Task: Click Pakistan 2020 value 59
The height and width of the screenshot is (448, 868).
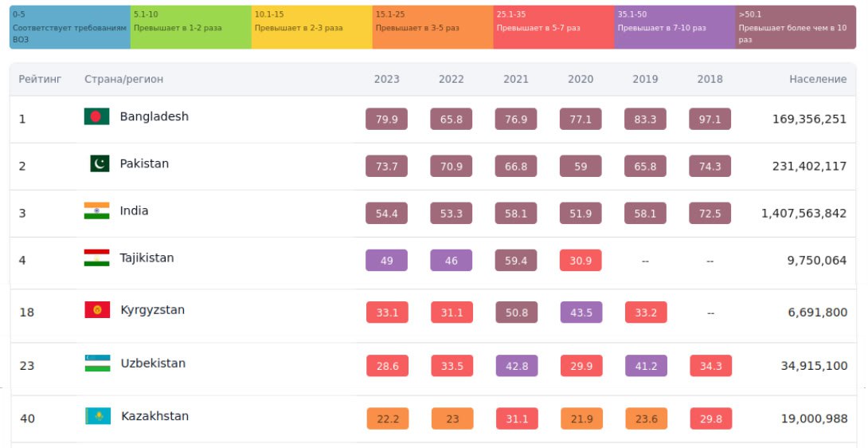Action: coord(581,167)
